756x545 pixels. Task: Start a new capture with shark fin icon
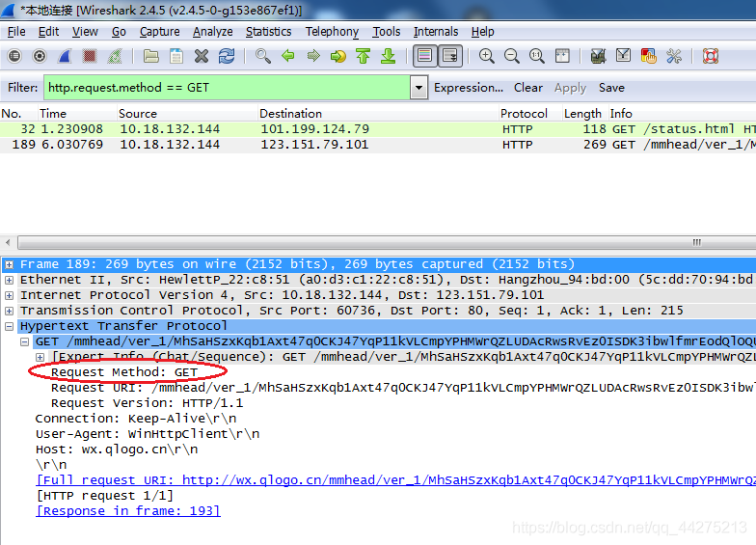click(65, 56)
